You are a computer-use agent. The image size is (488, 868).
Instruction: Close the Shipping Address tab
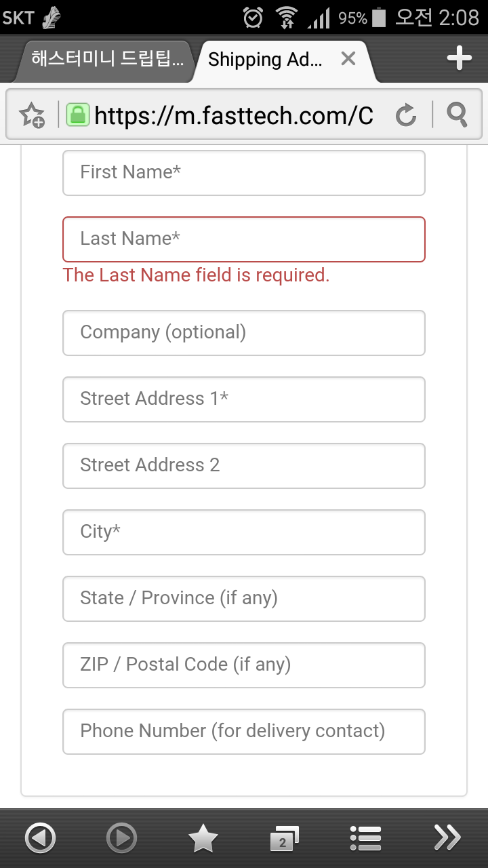[x=348, y=59]
